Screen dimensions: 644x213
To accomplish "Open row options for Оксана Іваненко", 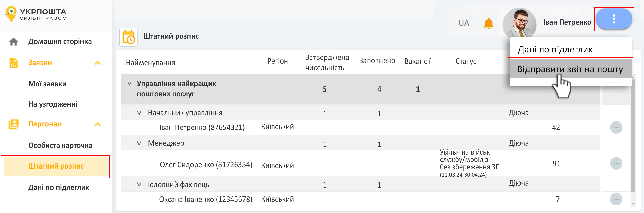I will tap(616, 199).
